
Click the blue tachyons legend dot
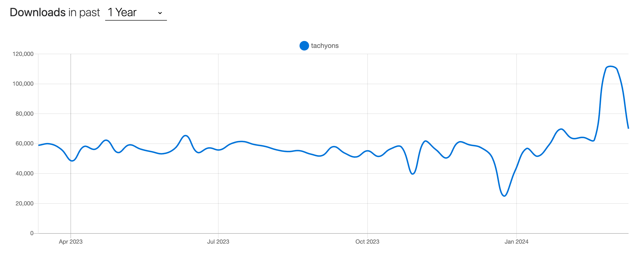click(x=304, y=46)
